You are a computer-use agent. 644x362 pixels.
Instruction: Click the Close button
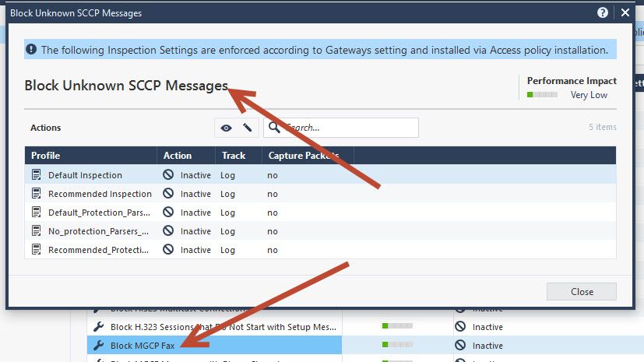click(581, 291)
